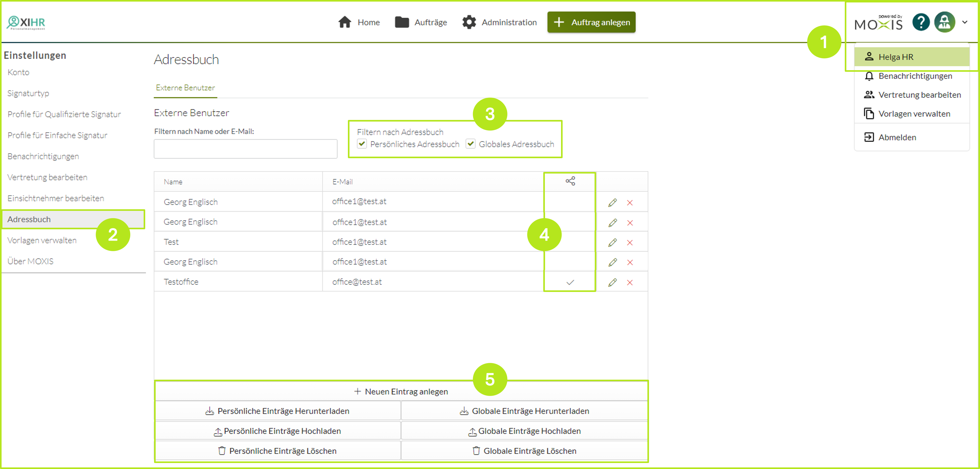The width and height of the screenshot is (980, 469).
Task: Click Auftrag anlegen button
Action: [591, 22]
